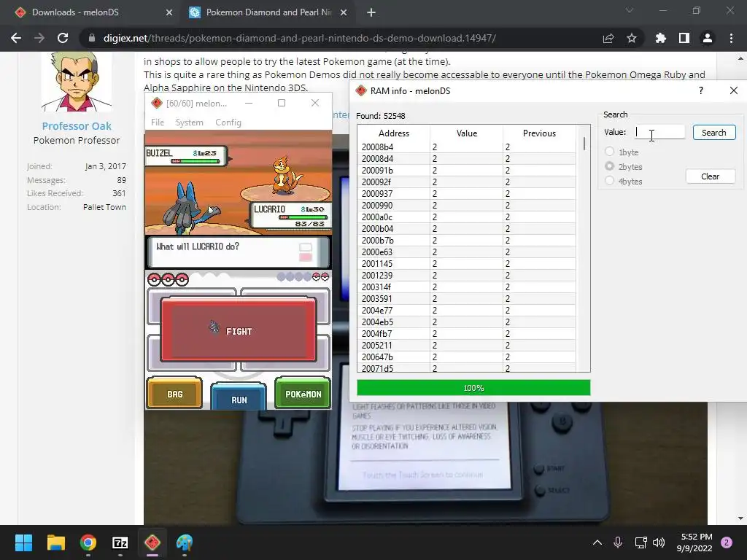Click the Previous column header
Screen dimensions: 747x560
pyautogui.click(x=539, y=133)
